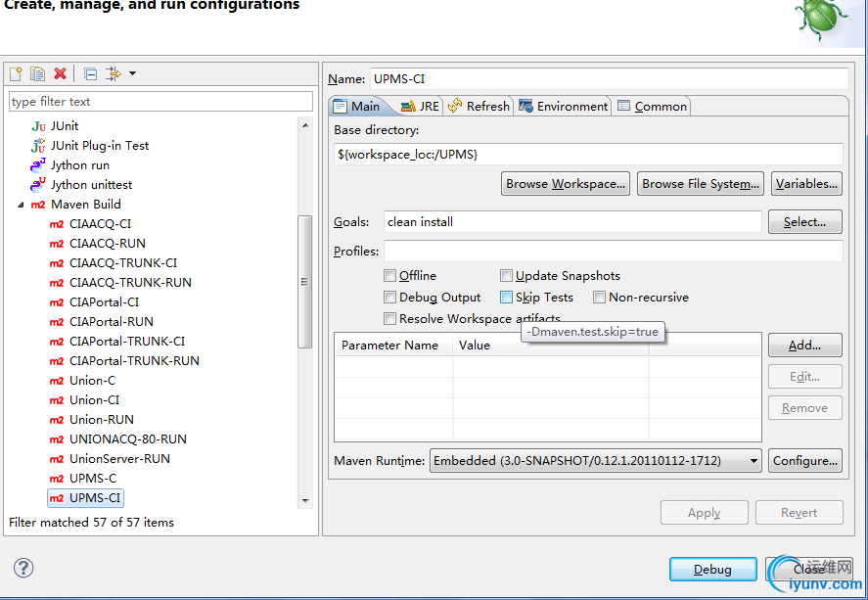This screenshot has height=600, width=868.
Task: Collapse all configurations icon
Action: (90, 73)
